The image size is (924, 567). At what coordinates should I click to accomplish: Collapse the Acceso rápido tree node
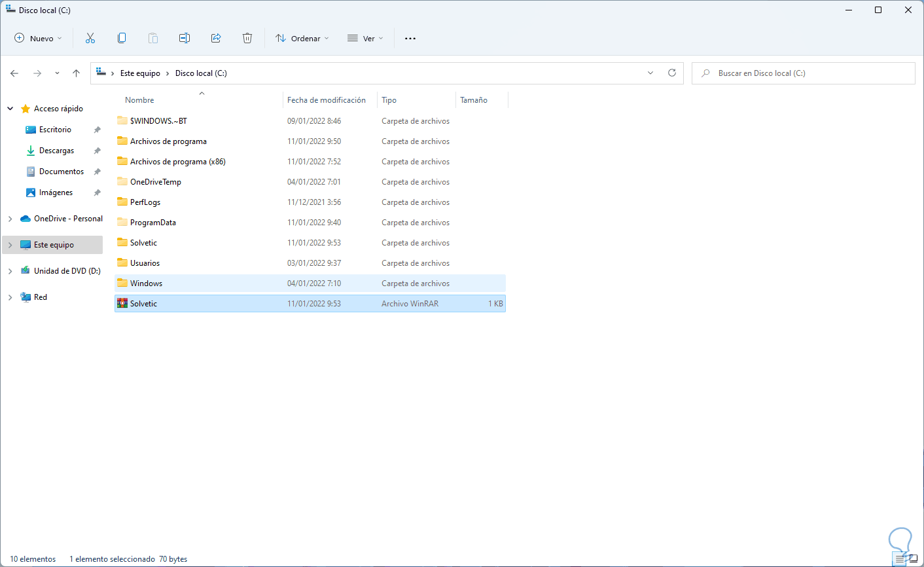pyautogui.click(x=10, y=109)
